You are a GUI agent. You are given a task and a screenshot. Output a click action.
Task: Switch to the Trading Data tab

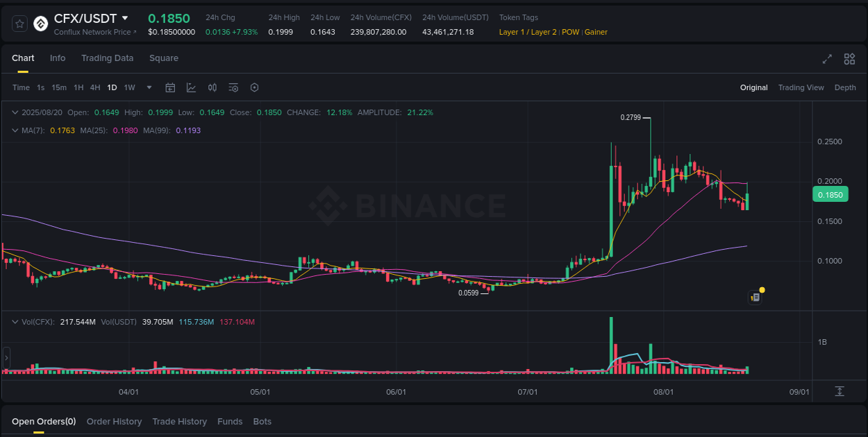pos(107,58)
